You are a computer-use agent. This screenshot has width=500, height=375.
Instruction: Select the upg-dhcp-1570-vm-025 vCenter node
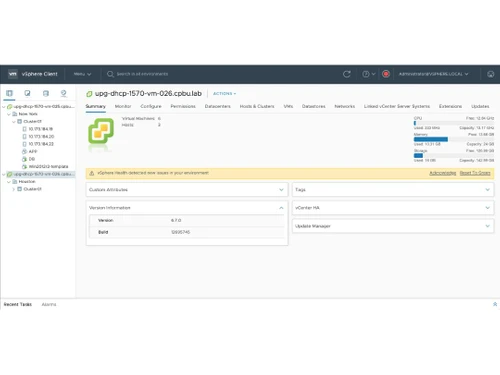point(44,107)
